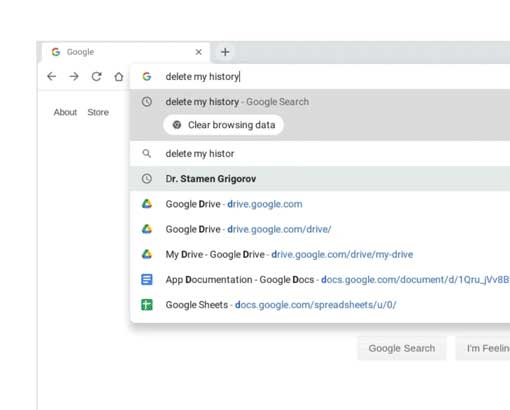Select the Google tab
This screenshot has width=510, height=410.
click(125, 52)
